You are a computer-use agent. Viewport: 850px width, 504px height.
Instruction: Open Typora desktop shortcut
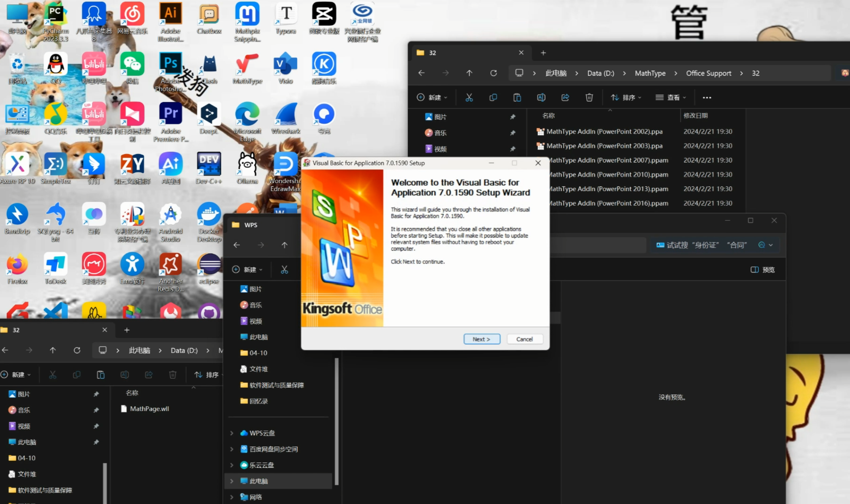tap(286, 18)
